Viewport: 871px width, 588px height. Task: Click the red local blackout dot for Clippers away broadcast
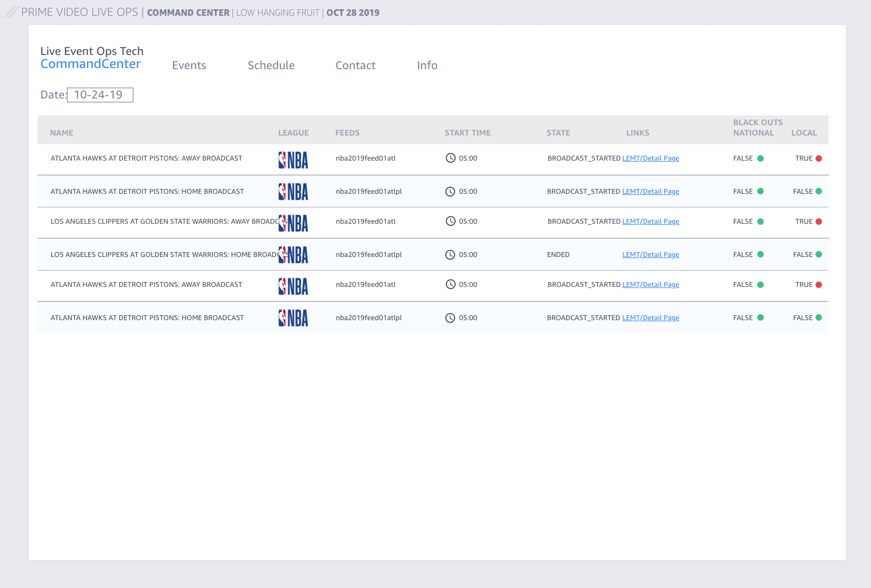[x=819, y=222]
